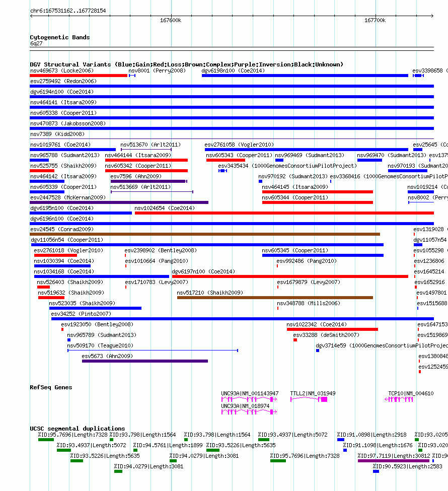This screenshot has width=448, height=491.
Task: Click the nsv469673 (Locke2006) red loss bar
Action: click(x=79, y=76)
